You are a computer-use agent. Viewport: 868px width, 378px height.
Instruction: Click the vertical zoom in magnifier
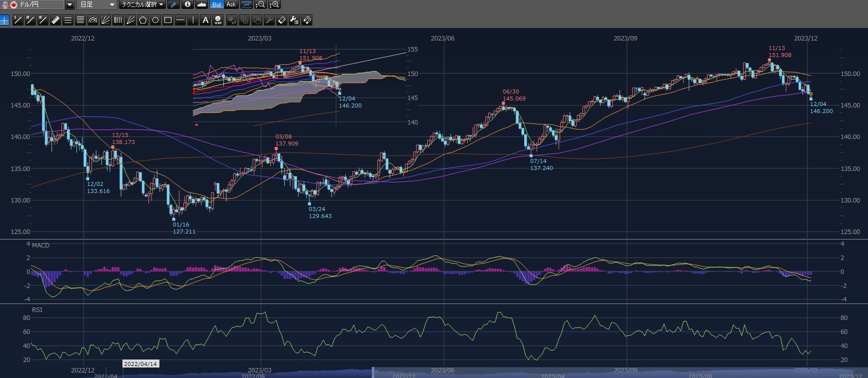[274, 4]
